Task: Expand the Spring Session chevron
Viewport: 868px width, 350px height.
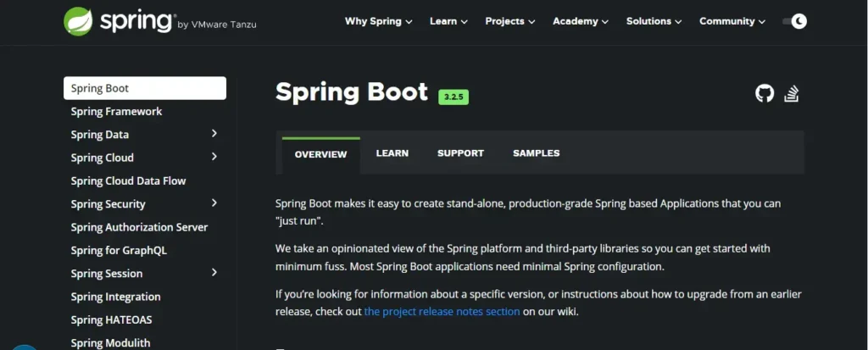Action: tap(214, 273)
